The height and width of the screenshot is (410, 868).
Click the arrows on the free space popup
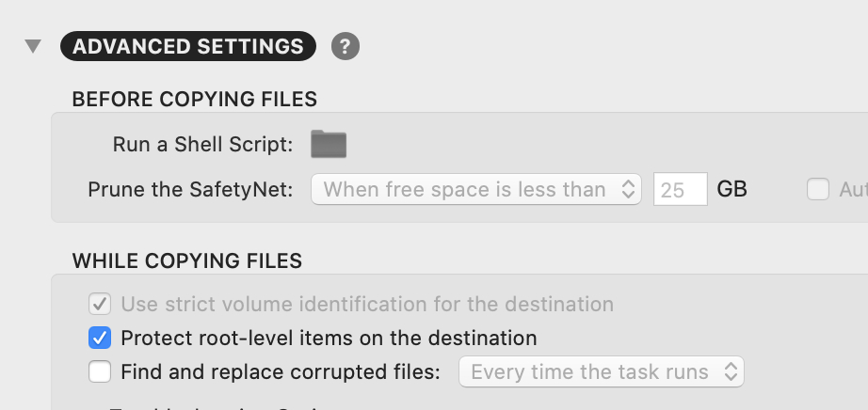(628, 189)
